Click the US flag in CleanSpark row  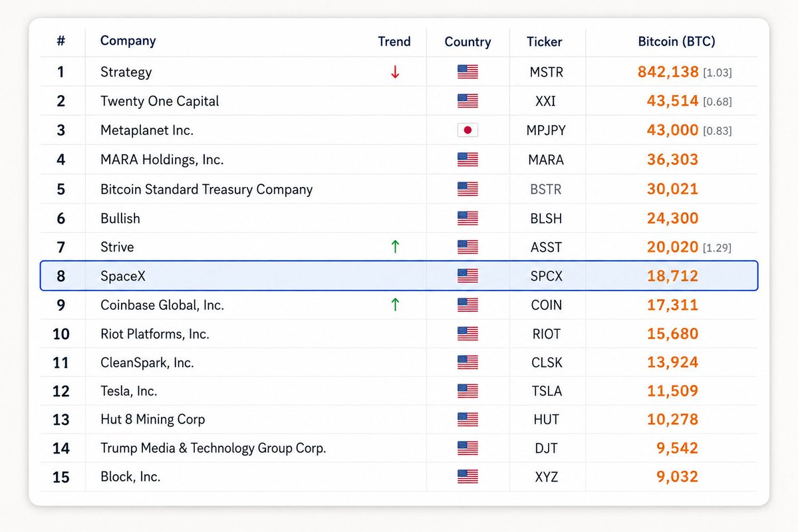467,362
